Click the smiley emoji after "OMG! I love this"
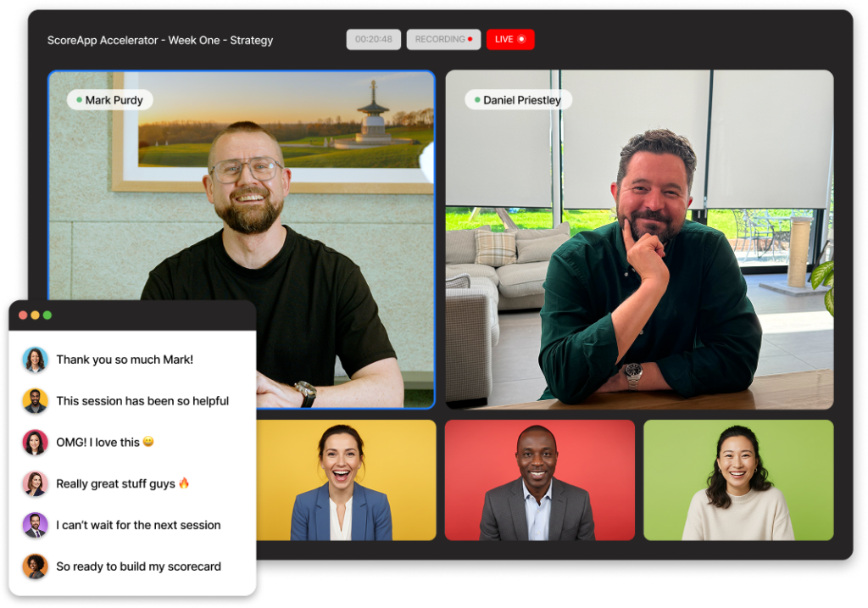Screen dimensions: 868x608 coord(149,441)
